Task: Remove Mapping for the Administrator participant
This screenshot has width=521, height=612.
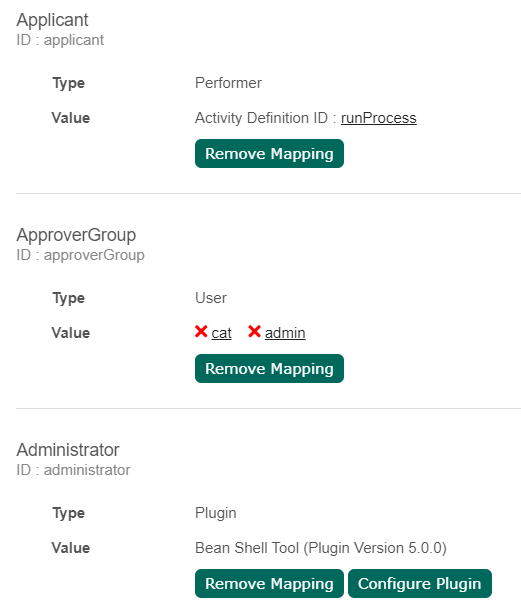Action: [x=269, y=584]
